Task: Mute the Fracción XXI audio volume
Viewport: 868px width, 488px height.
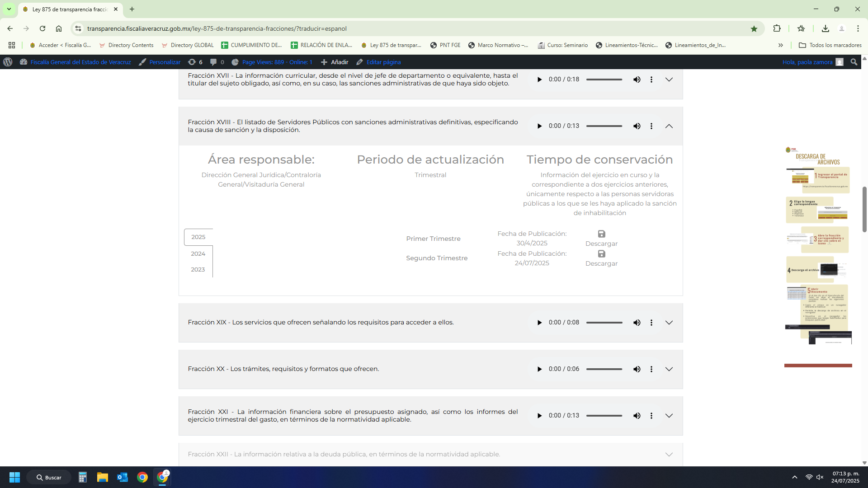Action: click(637, 416)
